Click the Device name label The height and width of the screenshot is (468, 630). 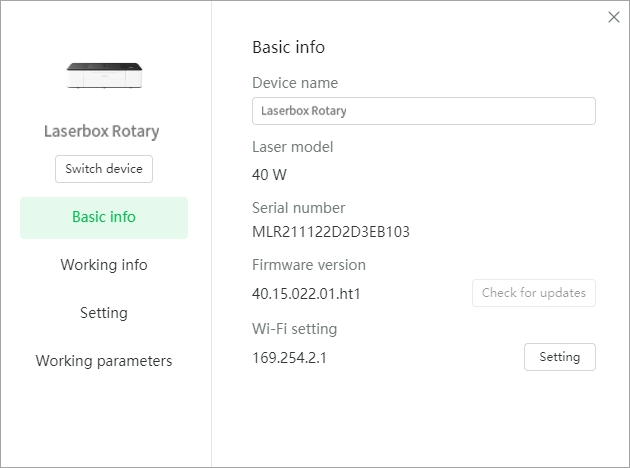[295, 83]
